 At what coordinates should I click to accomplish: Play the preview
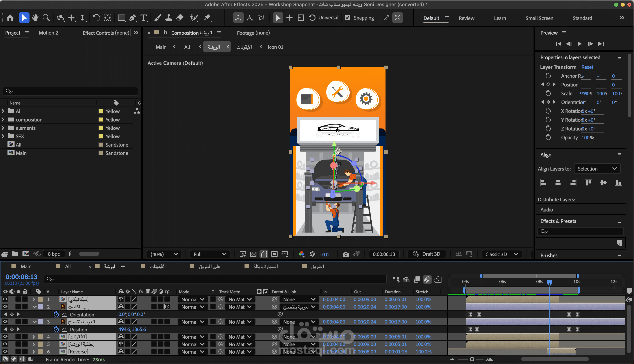click(x=579, y=44)
